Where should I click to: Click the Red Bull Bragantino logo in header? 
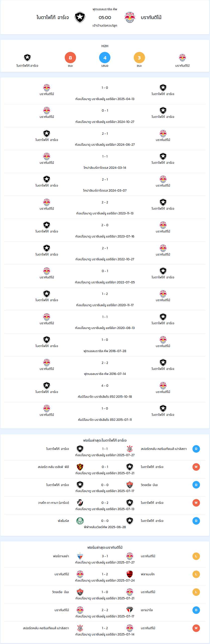(x=130, y=18)
